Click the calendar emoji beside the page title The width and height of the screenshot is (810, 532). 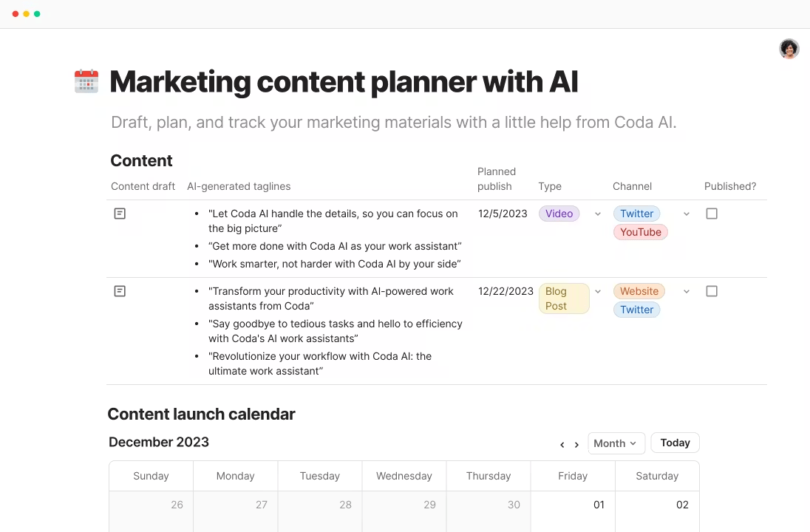[86, 81]
